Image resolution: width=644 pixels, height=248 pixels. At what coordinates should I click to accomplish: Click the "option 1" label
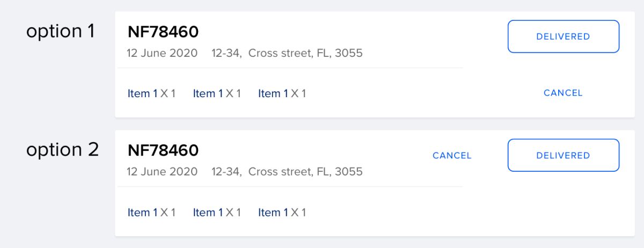pyautogui.click(x=61, y=31)
